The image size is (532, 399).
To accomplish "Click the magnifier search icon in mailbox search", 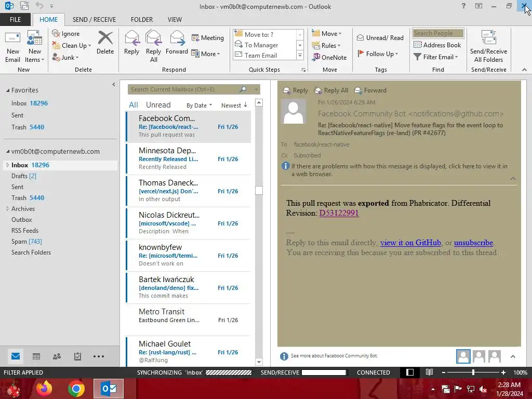I will [x=243, y=89].
